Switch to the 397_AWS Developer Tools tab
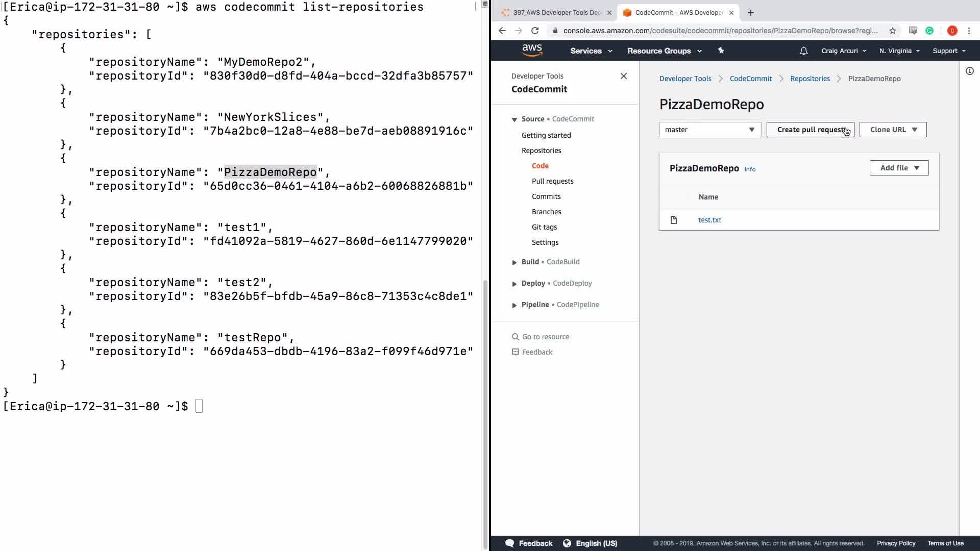980x551 pixels. point(554,13)
